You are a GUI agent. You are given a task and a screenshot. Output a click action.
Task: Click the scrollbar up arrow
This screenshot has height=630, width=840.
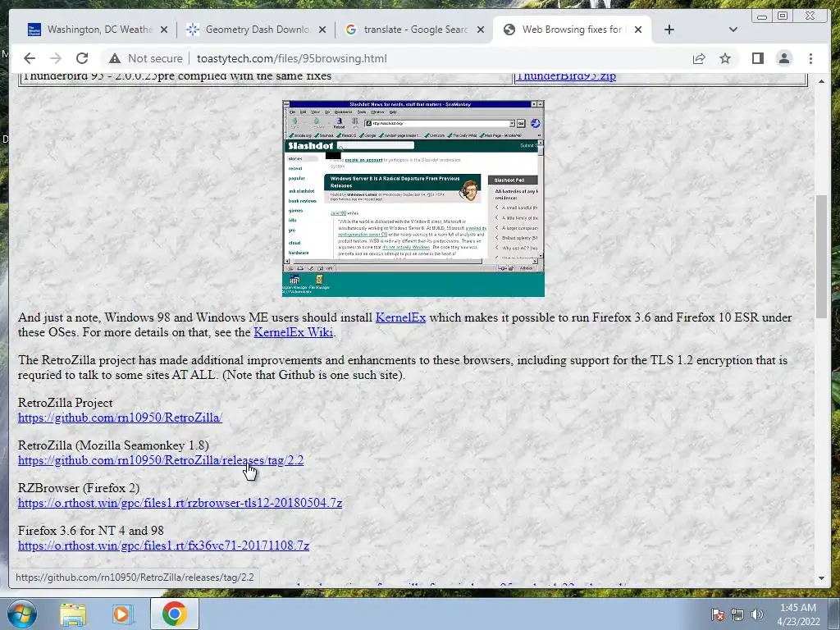821,81
